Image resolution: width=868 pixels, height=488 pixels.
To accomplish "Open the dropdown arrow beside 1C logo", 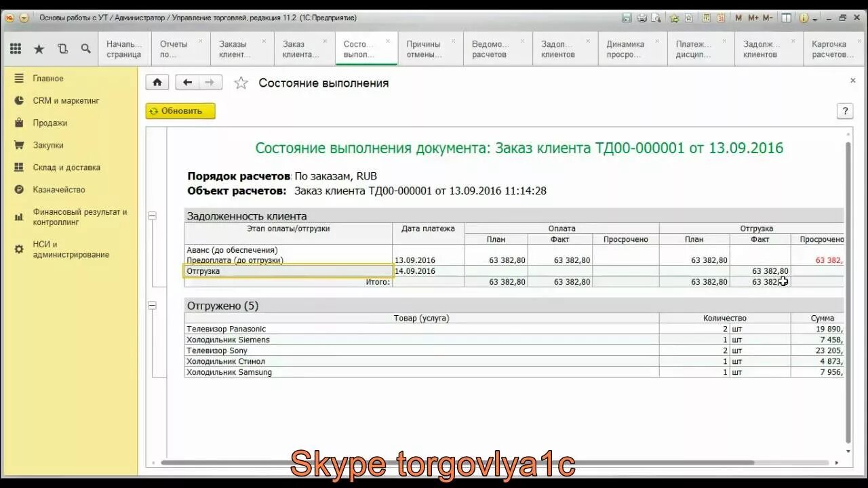I will click(24, 18).
